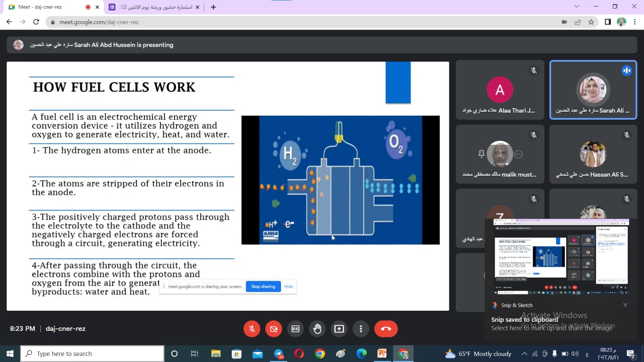Image resolution: width=644 pixels, height=362 pixels.
Task: Show hidden system tray icons
Action: coord(524,354)
